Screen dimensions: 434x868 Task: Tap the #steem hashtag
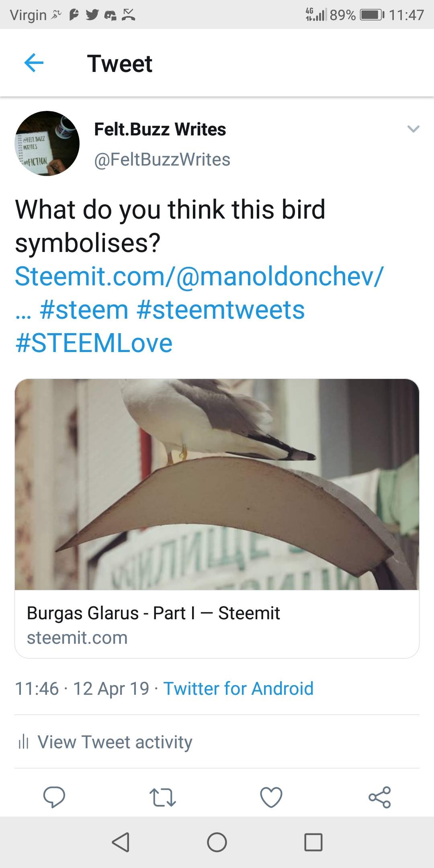coord(84,310)
